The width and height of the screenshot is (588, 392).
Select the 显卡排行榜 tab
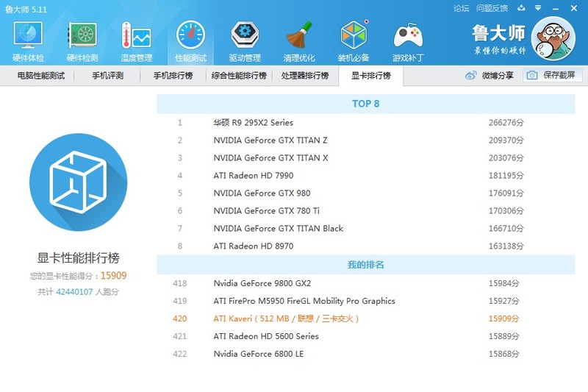pyautogui.click(x=371, y=76)
